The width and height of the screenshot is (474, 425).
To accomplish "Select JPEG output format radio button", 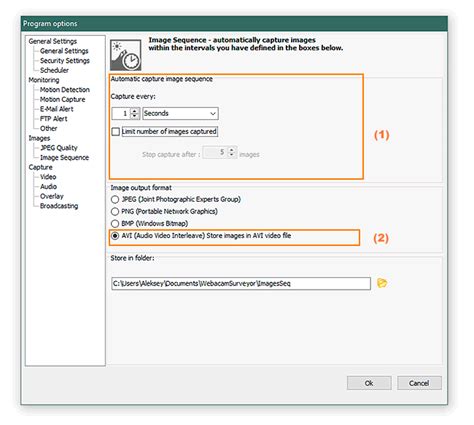I will [115, 199].
